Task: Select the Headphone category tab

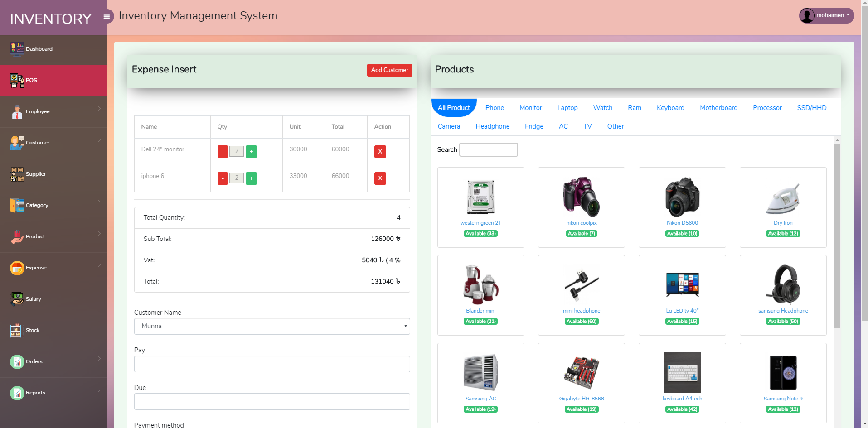Action: 492,126
